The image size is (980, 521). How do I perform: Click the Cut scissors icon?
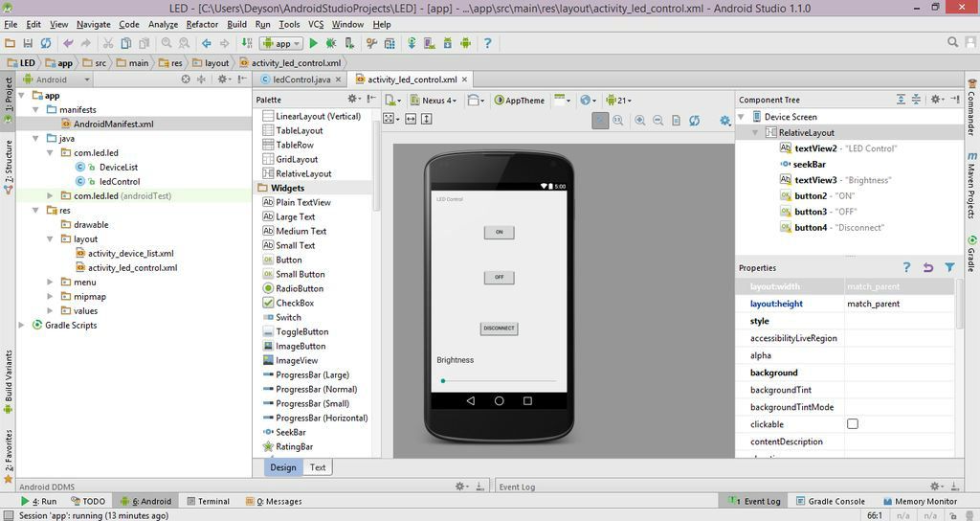[x=108, y=43]
